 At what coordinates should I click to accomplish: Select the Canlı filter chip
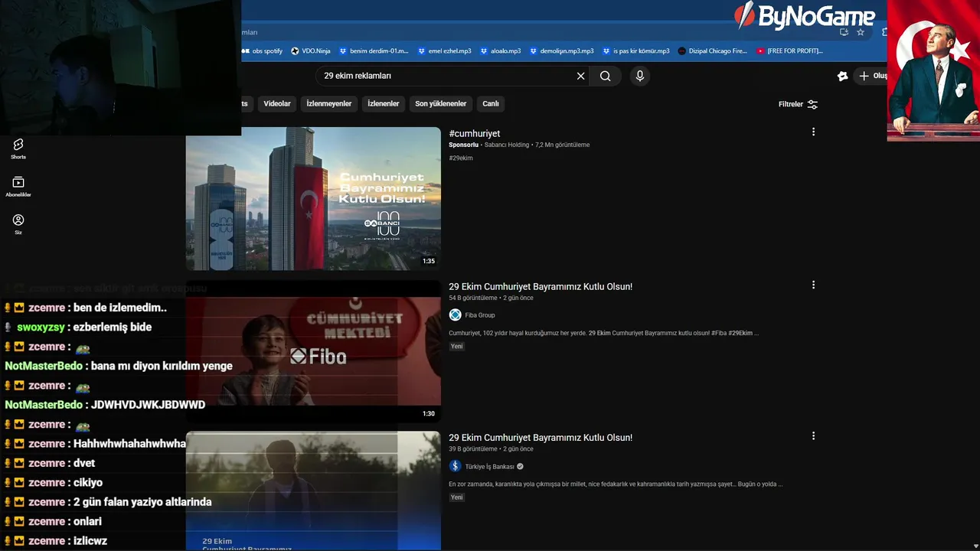[491, 104]
